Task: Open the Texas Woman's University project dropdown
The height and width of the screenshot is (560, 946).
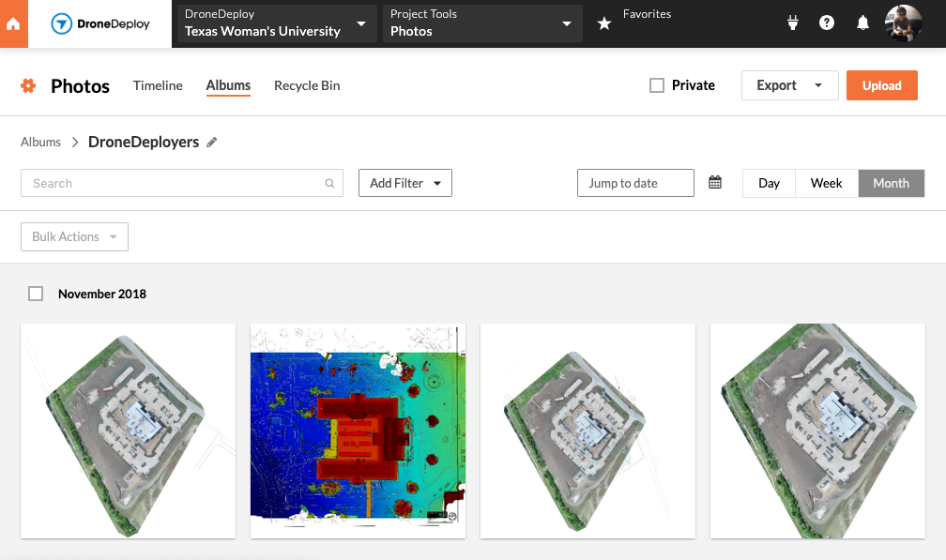Action: 277,23
